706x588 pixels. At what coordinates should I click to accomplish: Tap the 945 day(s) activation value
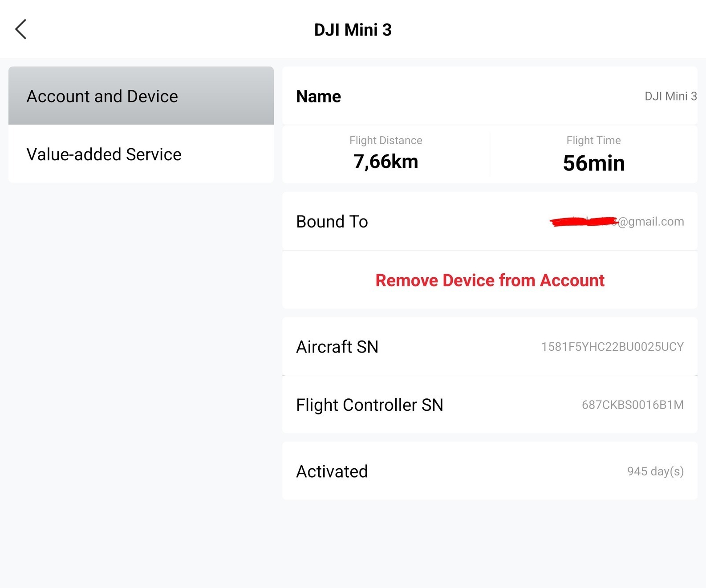pyautogui.click(x=655, y=471)
